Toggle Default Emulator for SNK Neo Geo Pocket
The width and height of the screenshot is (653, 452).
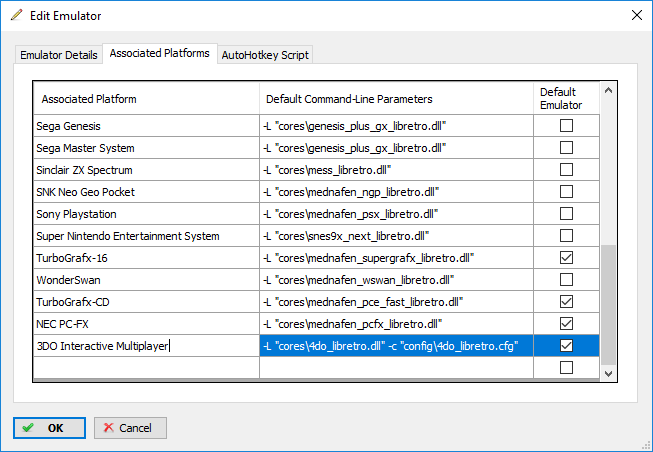coord(566,192)
